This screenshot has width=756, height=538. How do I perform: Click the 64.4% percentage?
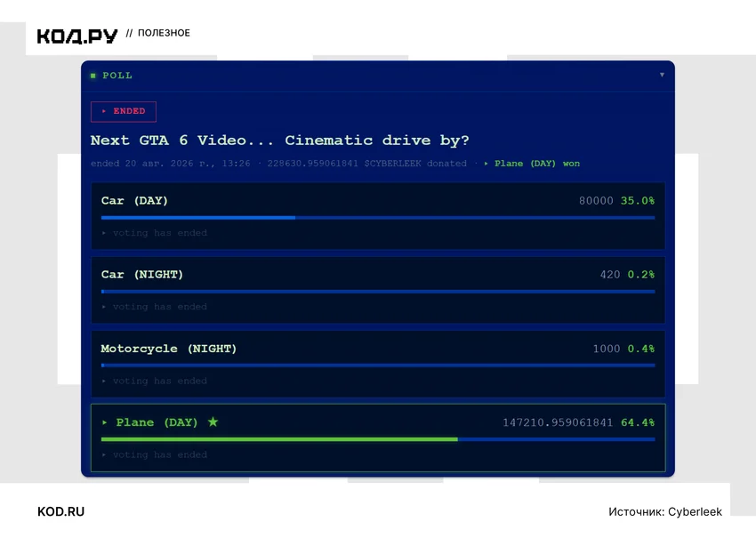tap(638, 422)
